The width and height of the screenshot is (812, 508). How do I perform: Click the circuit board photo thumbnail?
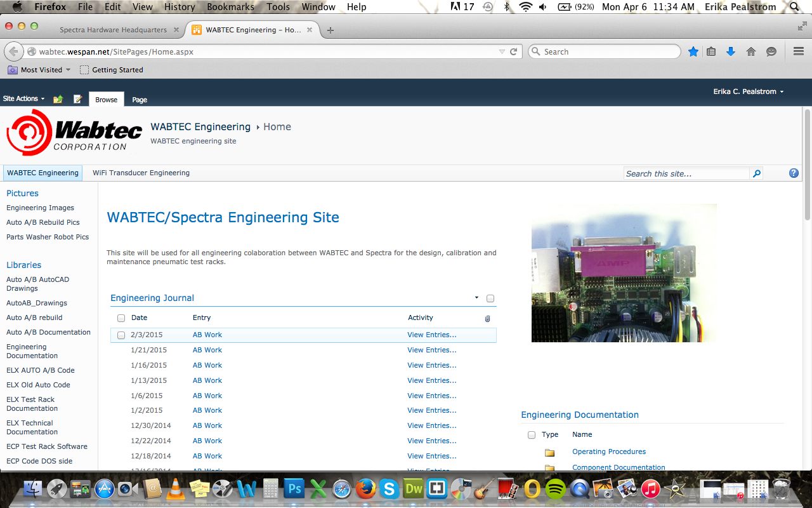(x=624, y=273)
